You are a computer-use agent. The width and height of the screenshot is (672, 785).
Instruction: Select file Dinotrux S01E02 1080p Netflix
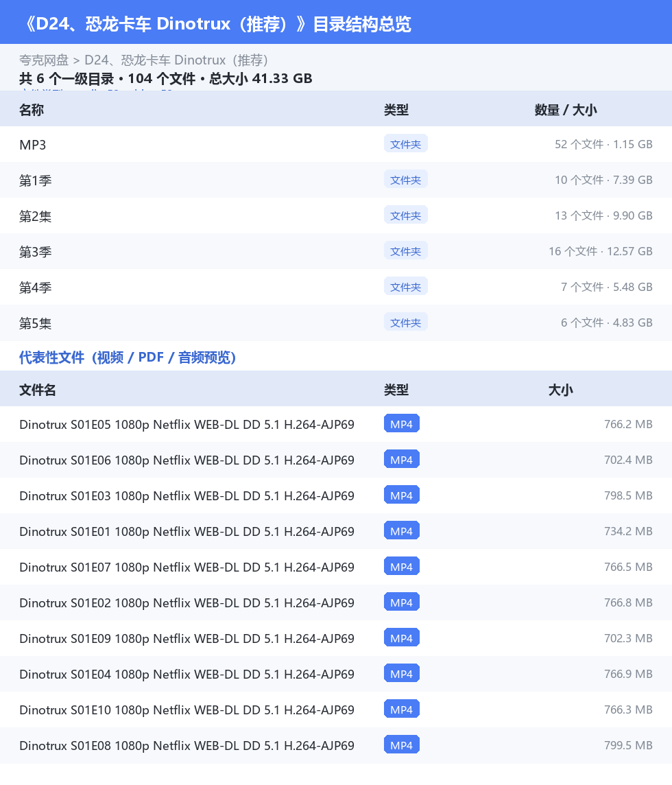pyautogui.click(x=187, y=602)
